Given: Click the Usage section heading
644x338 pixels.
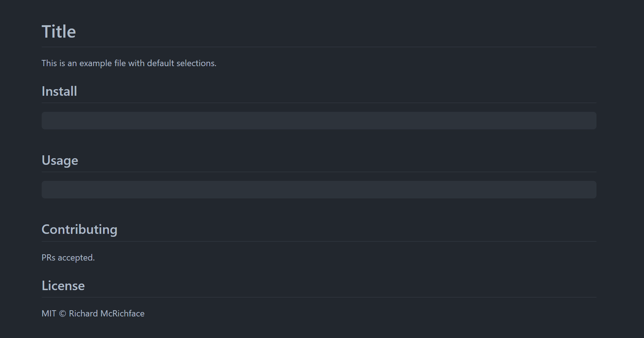Looking at the screenshot, I should click(x=60, y=160).
